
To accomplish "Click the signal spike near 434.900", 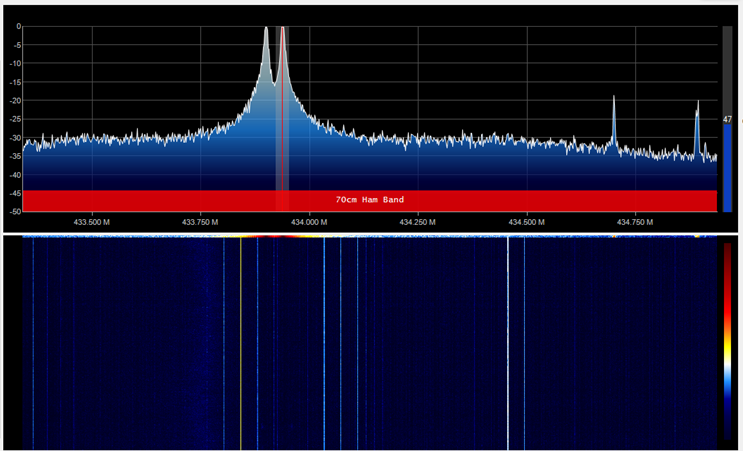I will [697, 128].
